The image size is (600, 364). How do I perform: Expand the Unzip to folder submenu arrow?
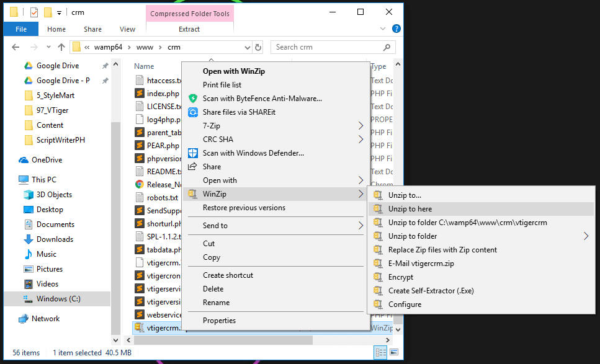point(586,236)
